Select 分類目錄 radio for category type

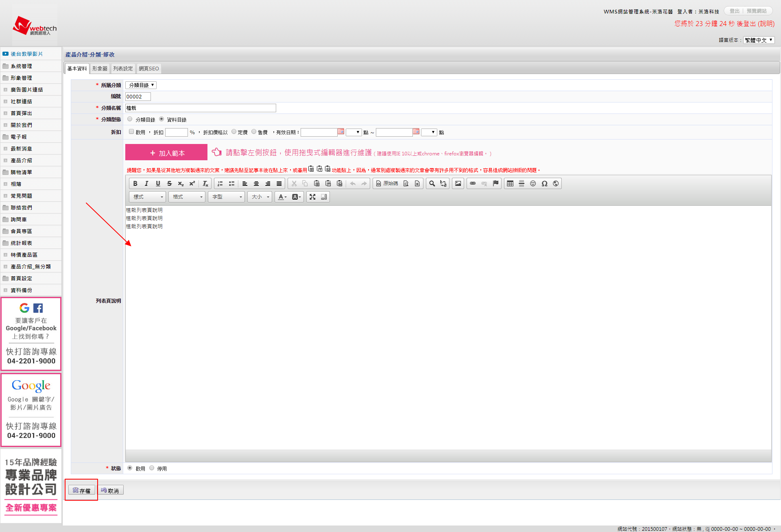click(x=130, y=119)
